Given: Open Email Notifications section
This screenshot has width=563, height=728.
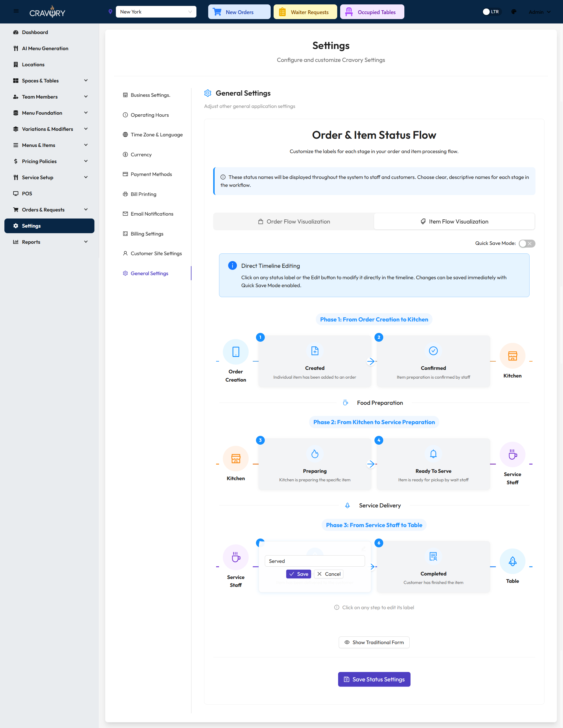Looking at the screenshot, I should click(148, 214).
